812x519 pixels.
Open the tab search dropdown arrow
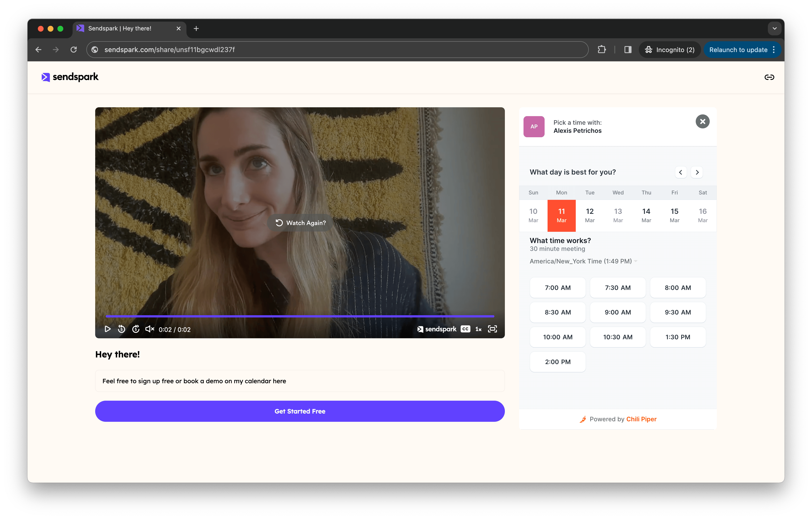pyautogui.click(x=774, y=29)
